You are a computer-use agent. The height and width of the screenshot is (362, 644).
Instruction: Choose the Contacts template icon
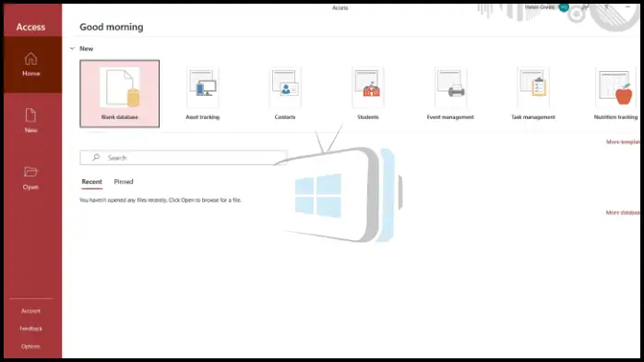pyautogui.click(x=285, y=88)
